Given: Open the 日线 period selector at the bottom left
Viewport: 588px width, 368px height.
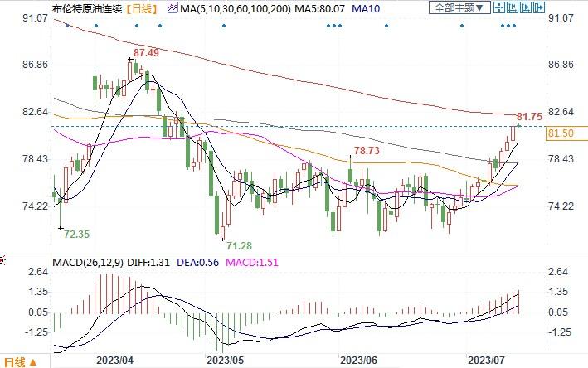Looking at the screenshot, I should [x=20, y=362].
